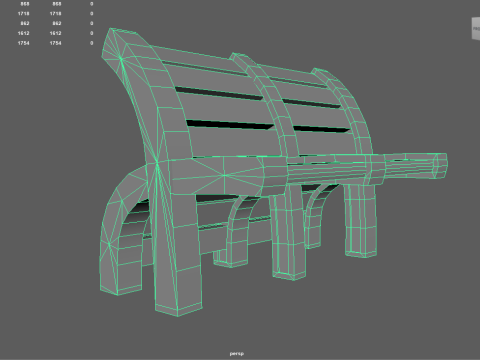Click the ViewCube face at the viewport corner
Viewport: 480px width, 360px height.
pos(476,29)
